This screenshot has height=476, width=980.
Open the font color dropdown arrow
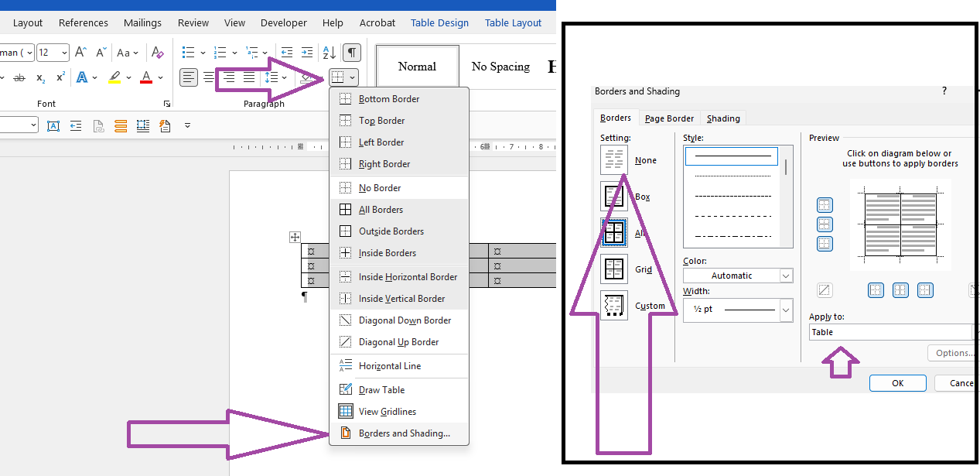click(160, 77)
